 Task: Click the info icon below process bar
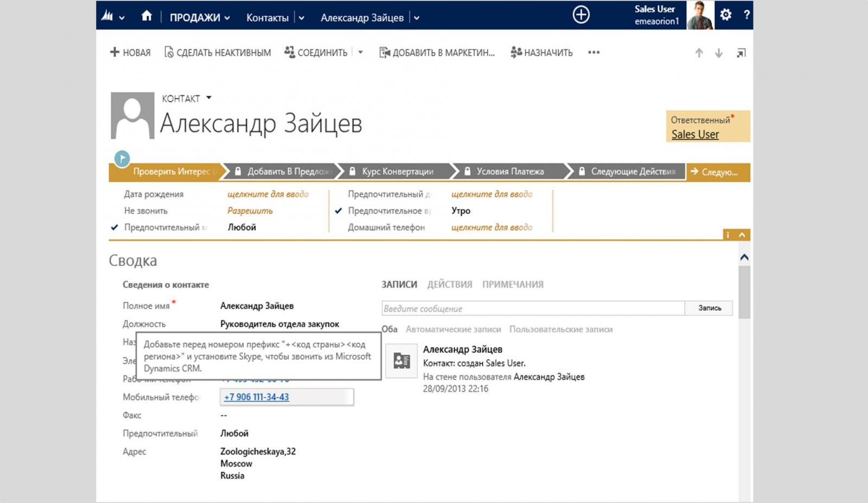click(727, 235)
